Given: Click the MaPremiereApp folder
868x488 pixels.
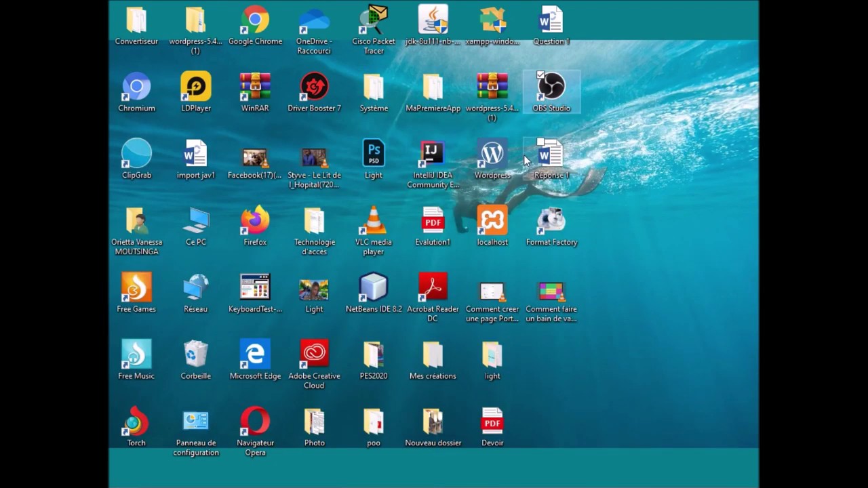Looking at the screenshot, I should 433,87.
